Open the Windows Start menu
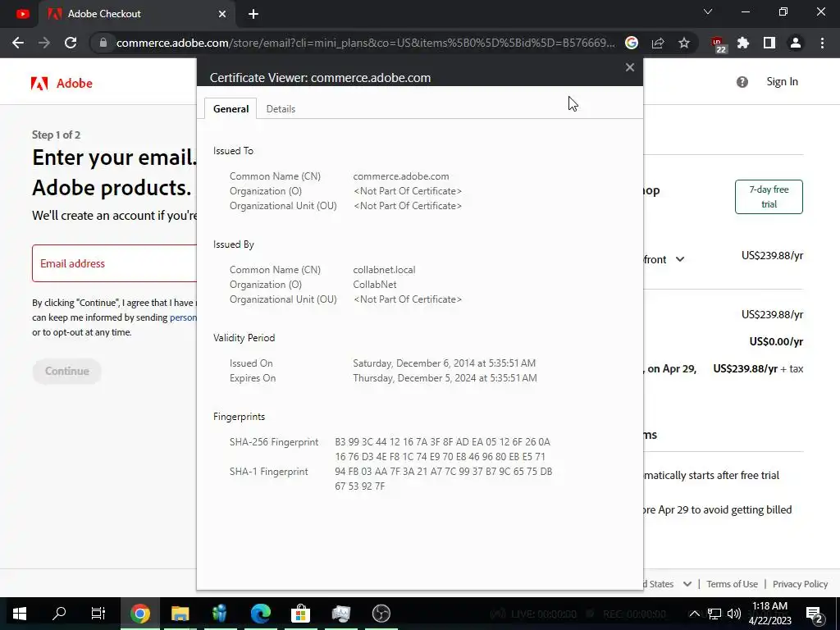This screenshot has height=630, width=840. click(20, 614)
